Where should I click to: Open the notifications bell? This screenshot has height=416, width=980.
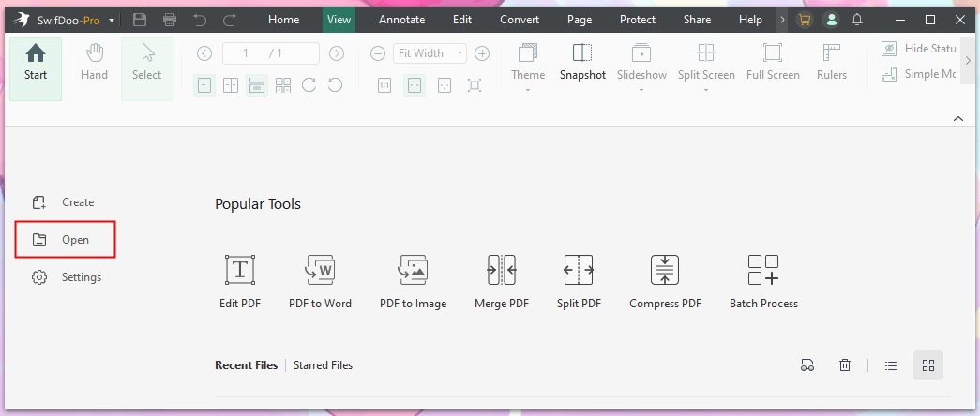(857, 20)
